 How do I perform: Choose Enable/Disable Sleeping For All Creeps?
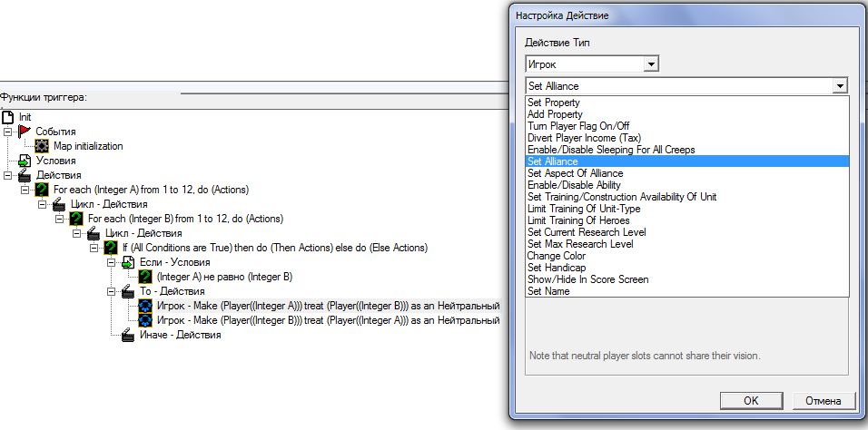pyautogui.click(x=687, y=150)
